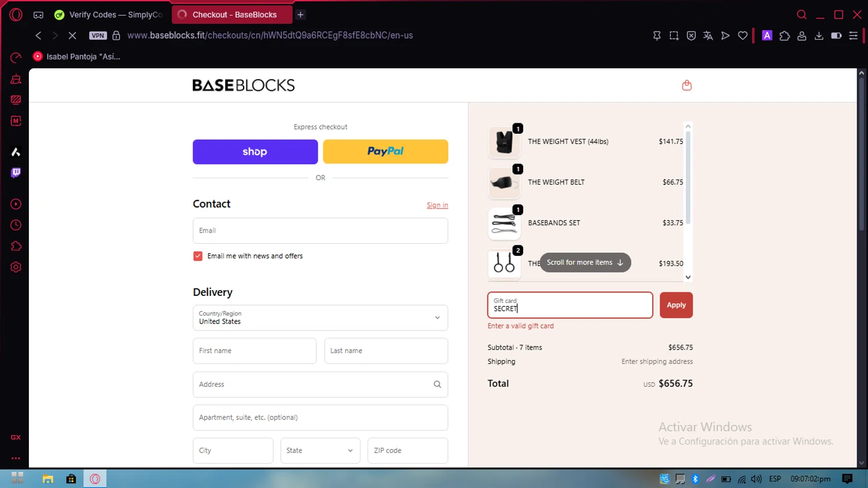Screen dimensions: 868x488
Task: Add the page to bookmarks with the heart icon
Action: (742, 36)
